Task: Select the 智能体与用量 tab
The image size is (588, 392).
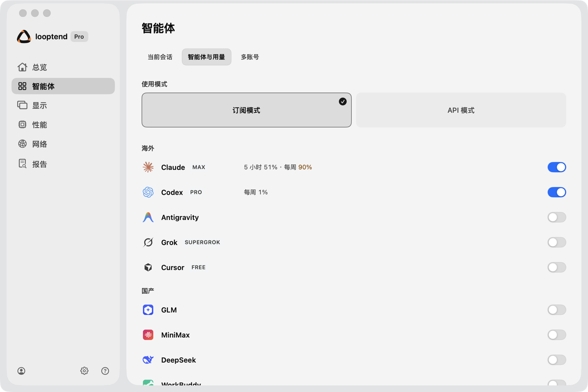Action: point(207,57)
